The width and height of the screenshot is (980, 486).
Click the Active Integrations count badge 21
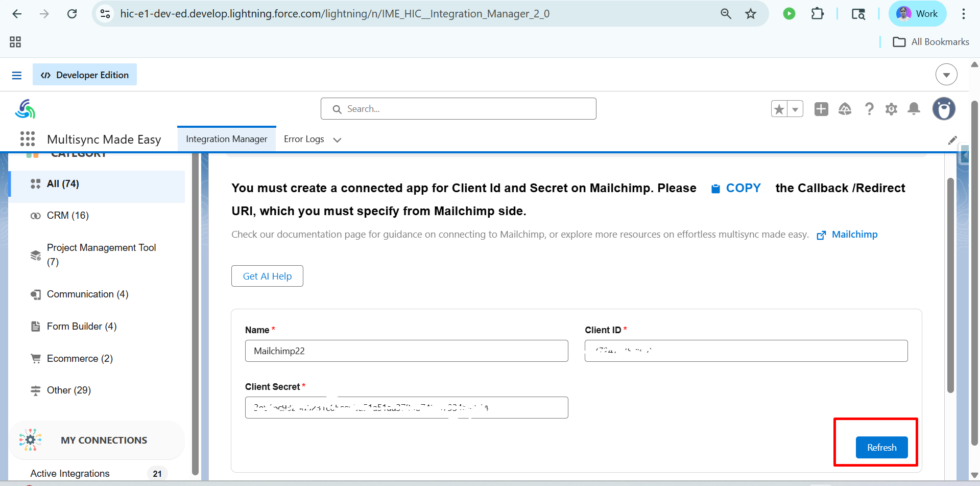[x=157, y=474]
